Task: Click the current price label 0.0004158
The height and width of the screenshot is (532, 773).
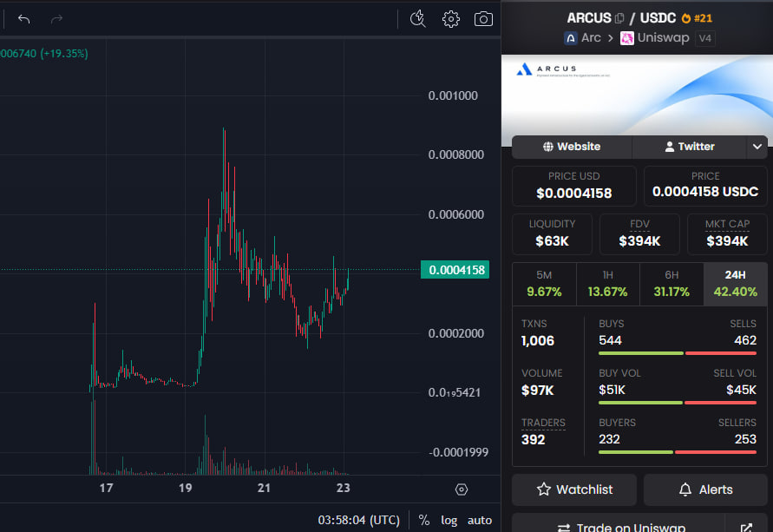Action: point(455,270)
